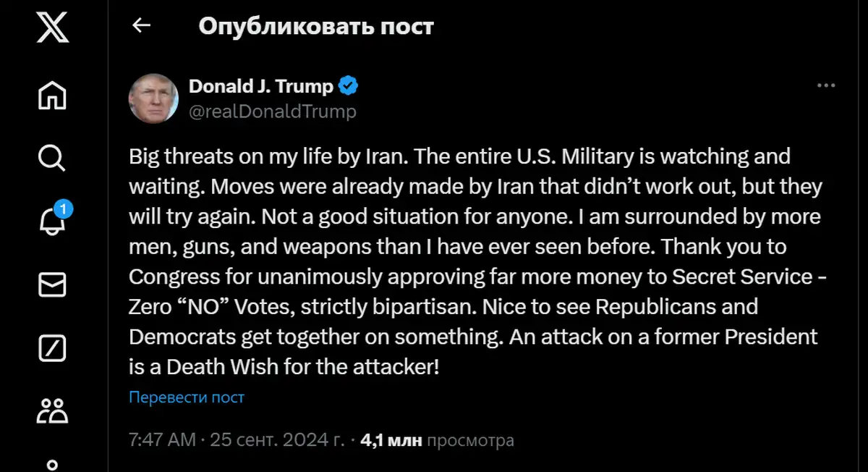This screenshot has width=868, height=472.
Task: Open Communities people icon
Action: tap(52, 410)
